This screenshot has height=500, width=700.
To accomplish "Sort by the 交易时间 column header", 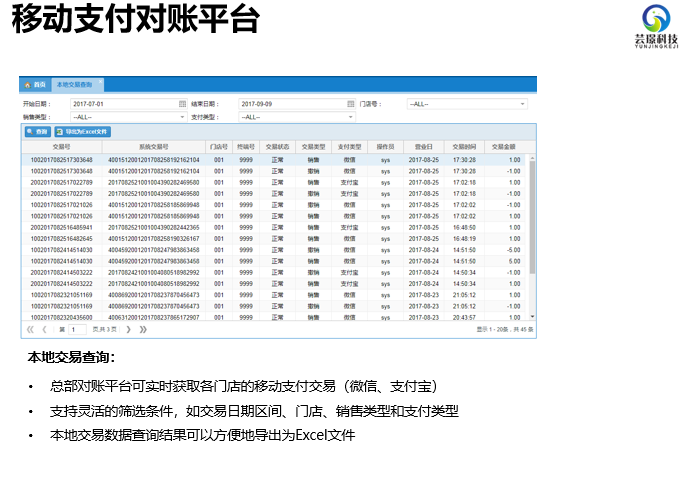I will pyautogui.click(x=464, y=147).
